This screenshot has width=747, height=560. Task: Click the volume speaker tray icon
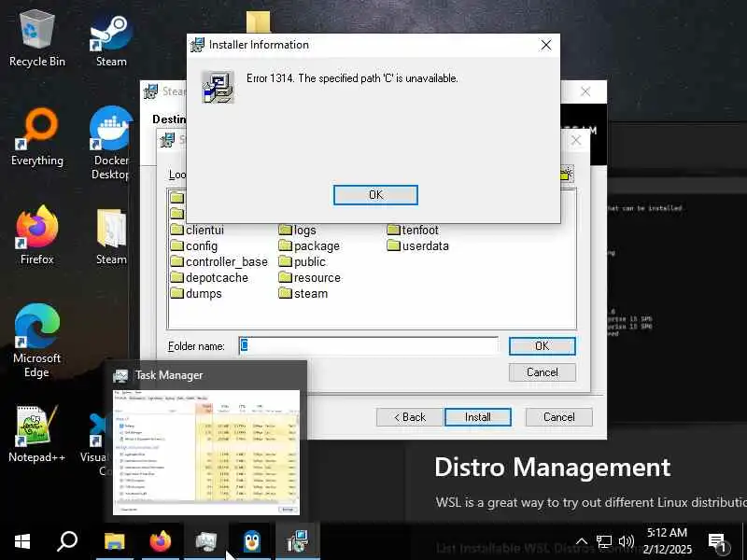tap(626, 541)
